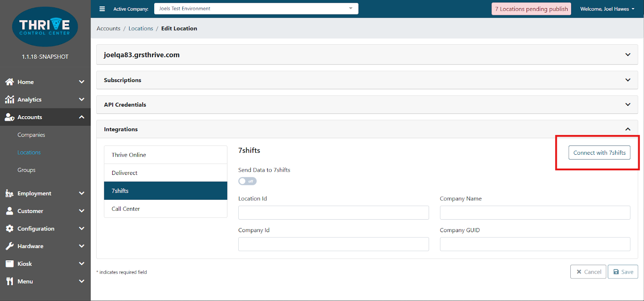Expand the Menu section chevron
Screen dimensions: 644x301
(x=82, y=281)
